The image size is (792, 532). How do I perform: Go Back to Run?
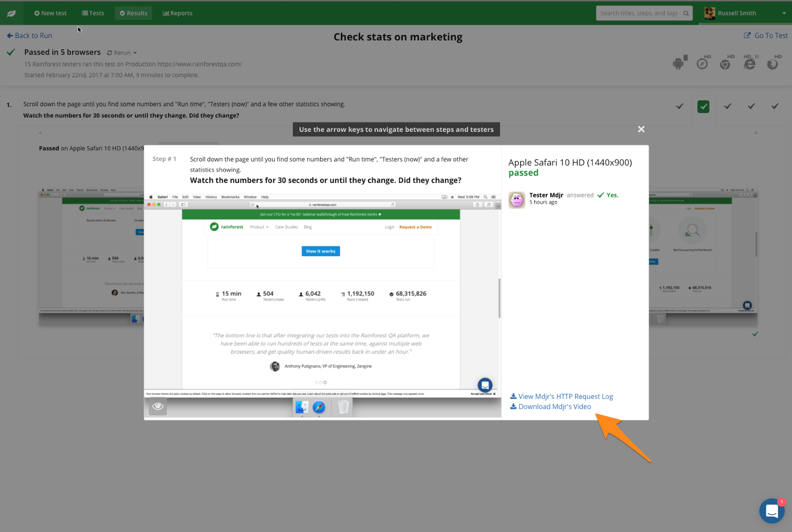tap(30, 35)
